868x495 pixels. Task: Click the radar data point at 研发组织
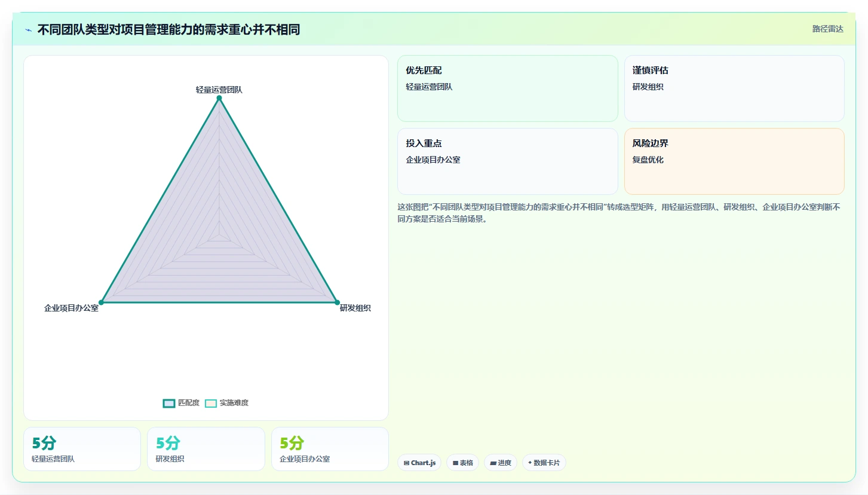(x=337, y=302)
